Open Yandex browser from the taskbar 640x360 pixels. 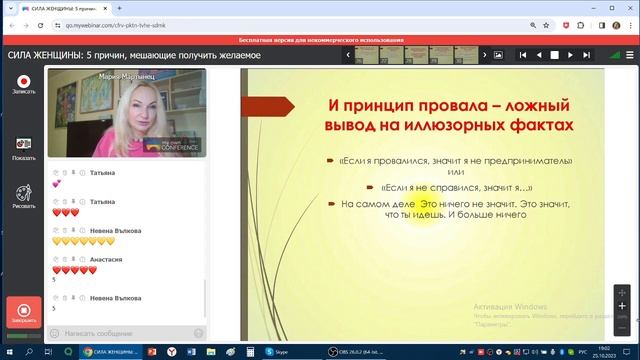click(x=171, y=352)
